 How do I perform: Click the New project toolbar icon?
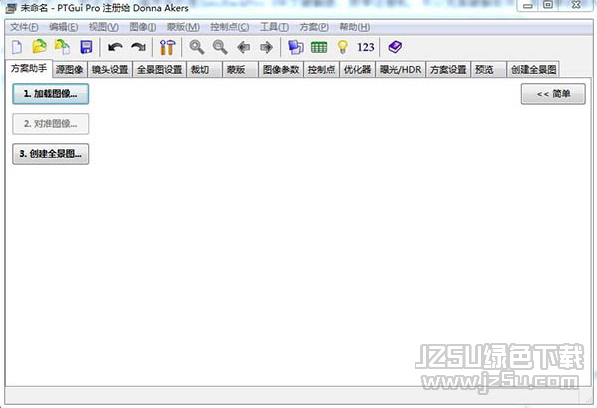click(x=17, y=47)
